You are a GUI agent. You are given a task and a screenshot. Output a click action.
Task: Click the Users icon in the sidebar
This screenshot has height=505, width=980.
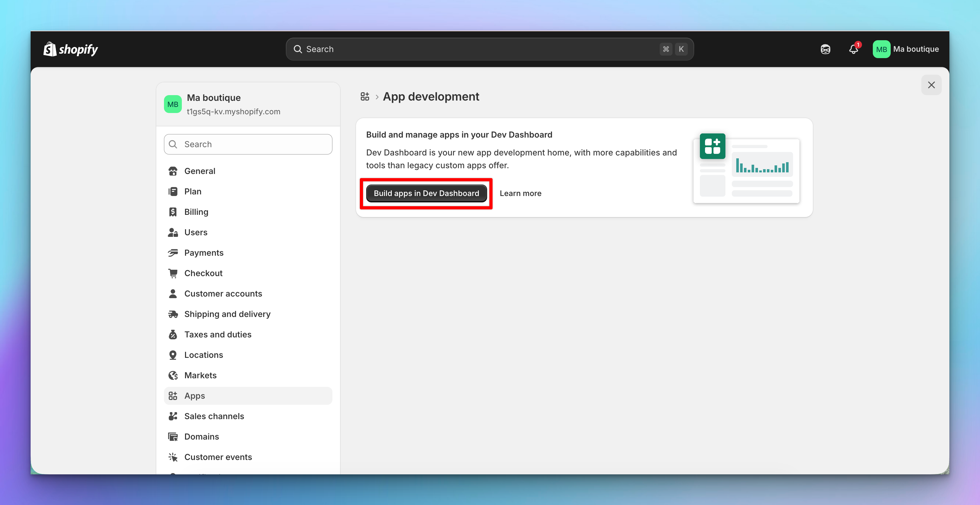pyautogui.click(x=173, y=232)
